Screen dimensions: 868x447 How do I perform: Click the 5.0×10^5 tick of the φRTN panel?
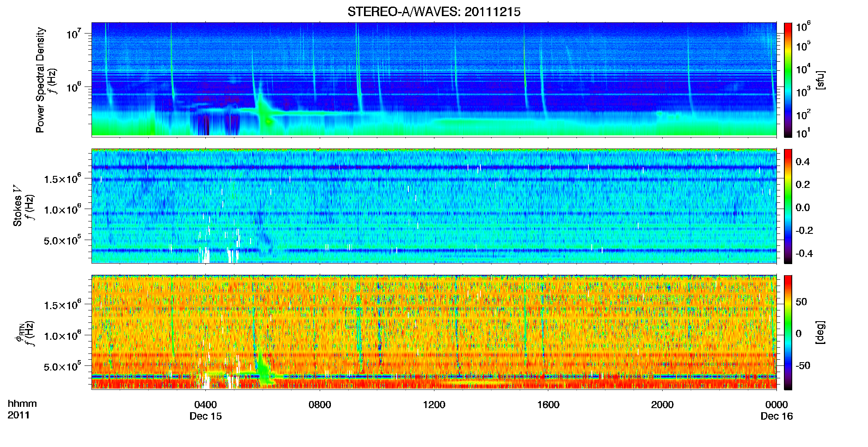coord(62,366)
